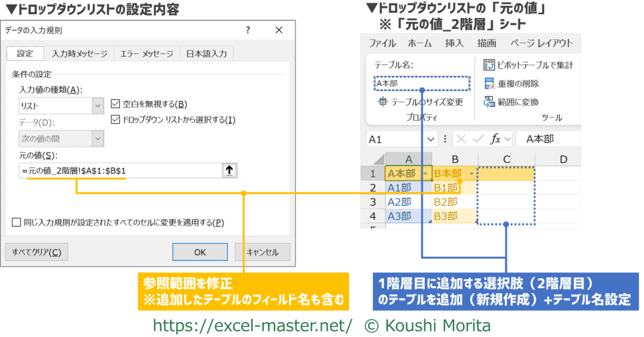Click the fx insert function icon
The height and width of the screenshot is (337, 644).
click(496, 139)
